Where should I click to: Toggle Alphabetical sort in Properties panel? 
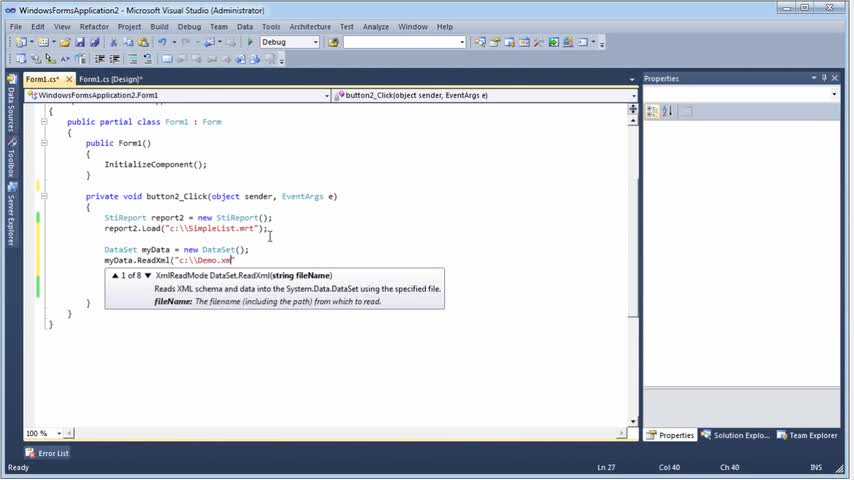(x=667, y=111)
